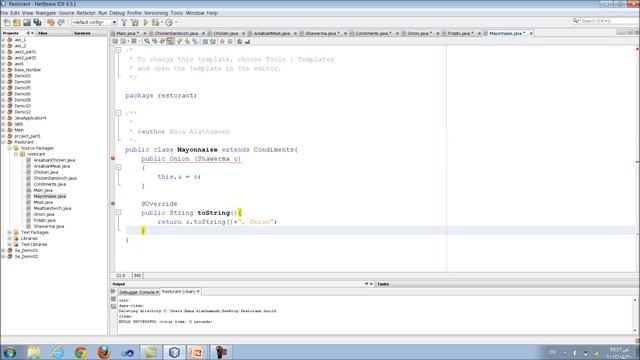Click the INS insert mode indicator
This screenshot has height=360, width=640.
pyautogui.click(x=138, y=276)
